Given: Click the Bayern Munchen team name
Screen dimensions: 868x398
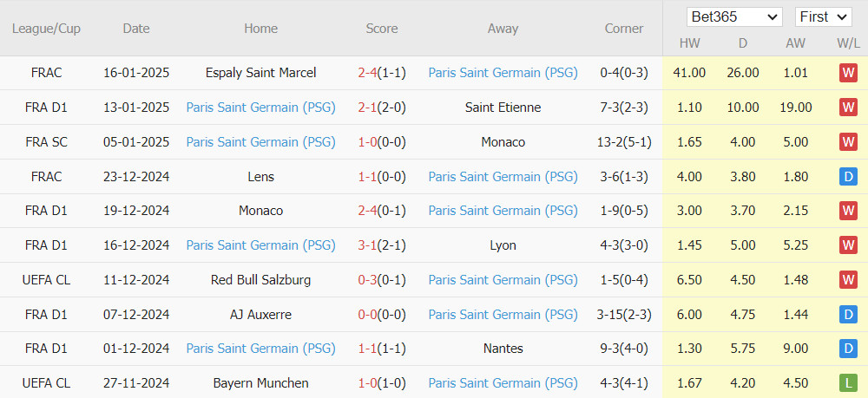Looking at the screenshot, I should click(260, 383).
